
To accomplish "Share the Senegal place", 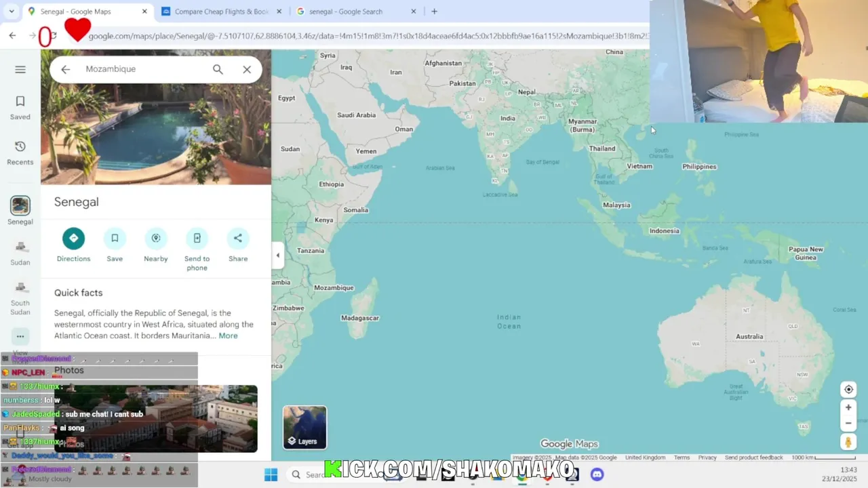I will click(x=238, y=245).
